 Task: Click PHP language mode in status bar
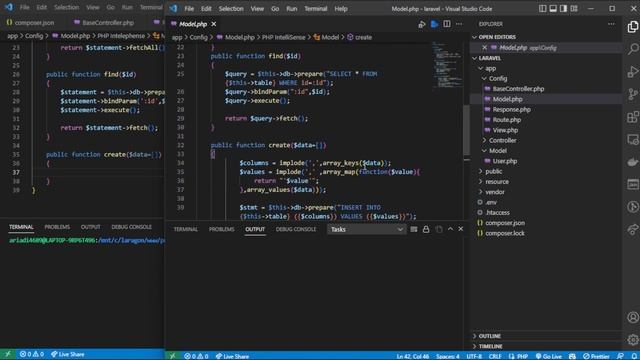pyautogui.click(x=522, y=356)
